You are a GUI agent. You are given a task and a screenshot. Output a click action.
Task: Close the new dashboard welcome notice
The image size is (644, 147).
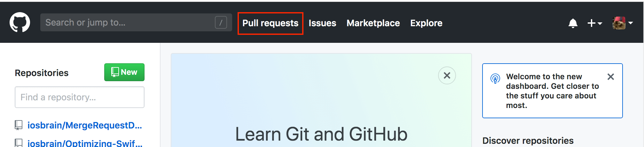pos(610,77)
